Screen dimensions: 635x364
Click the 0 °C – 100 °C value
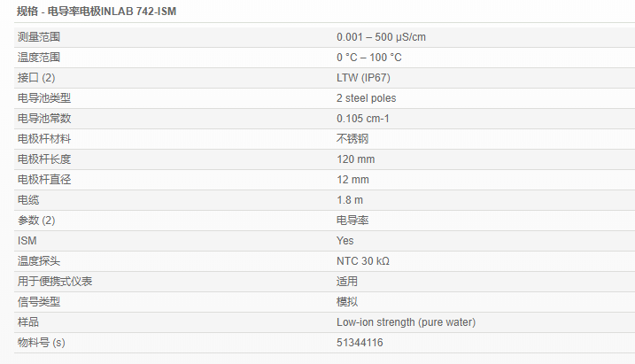click(369, 57)
